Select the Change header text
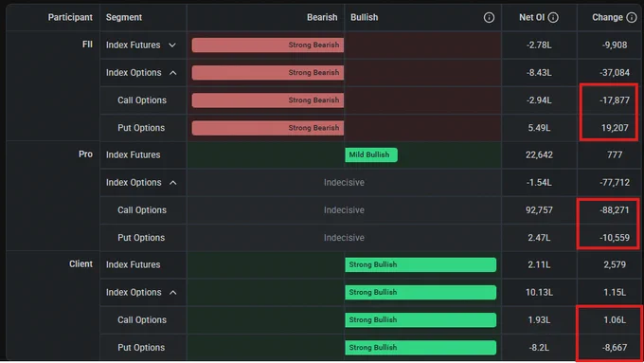644x363 pixels. (x=607, y=17)
